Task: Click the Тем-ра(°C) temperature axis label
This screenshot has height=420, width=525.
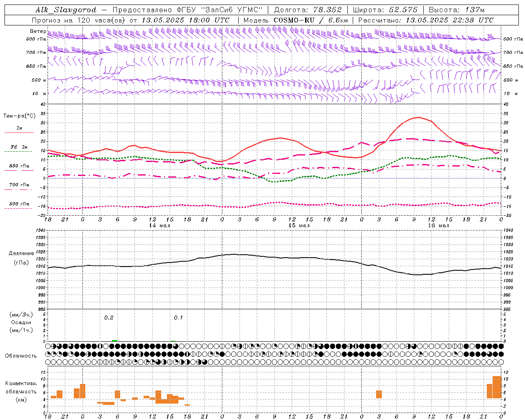Action: pos(19,116)
